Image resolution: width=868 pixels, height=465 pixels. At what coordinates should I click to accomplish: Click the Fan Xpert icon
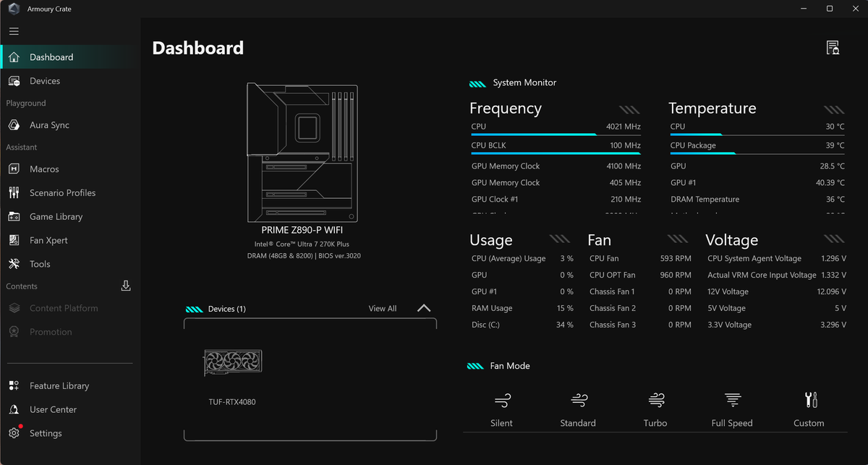pos(14,241)
